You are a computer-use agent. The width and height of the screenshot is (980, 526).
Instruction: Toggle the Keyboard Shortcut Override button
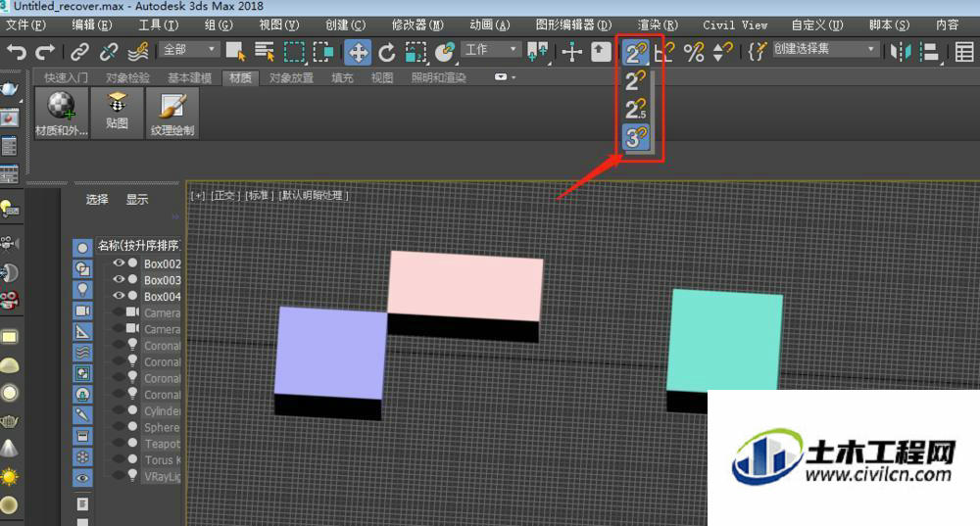pyautogui.click(x=601, y=51)
